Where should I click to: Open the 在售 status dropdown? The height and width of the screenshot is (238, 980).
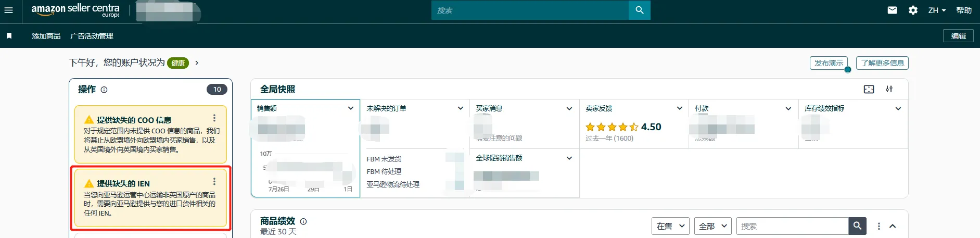click(x=670, y=226)
